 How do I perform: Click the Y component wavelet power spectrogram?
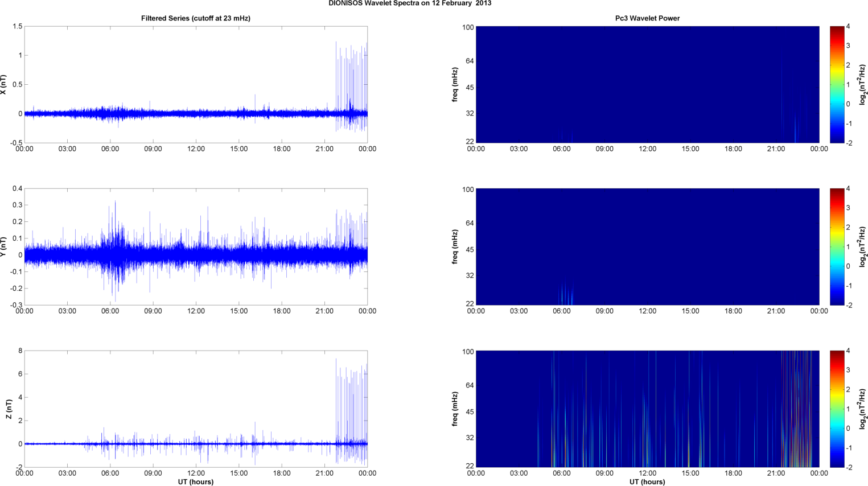click(x=647, y=246)
